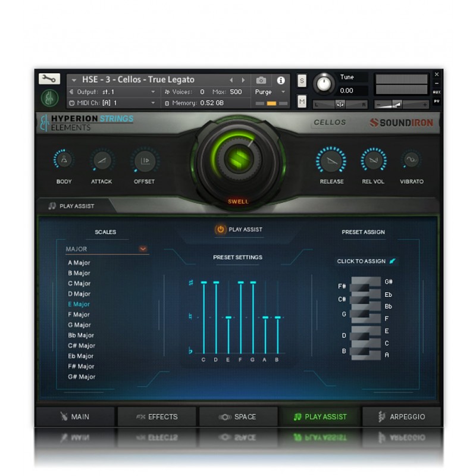Click the central Swell dial
Viewport: 476px width, 476px height.
click(238, 159)
